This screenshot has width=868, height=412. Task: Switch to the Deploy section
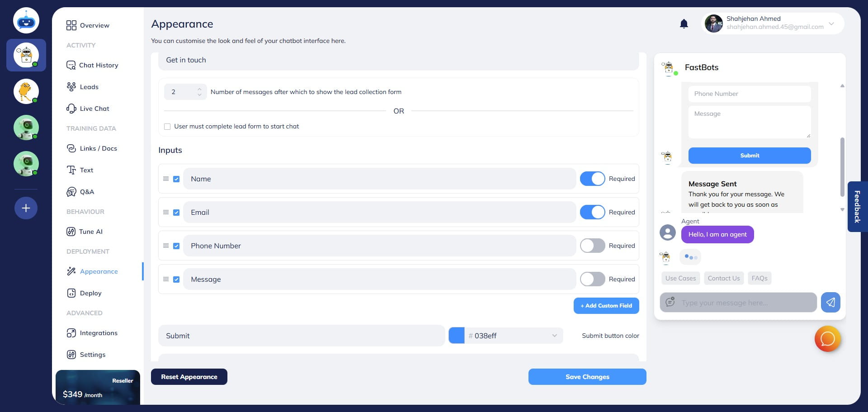(90, 293)
